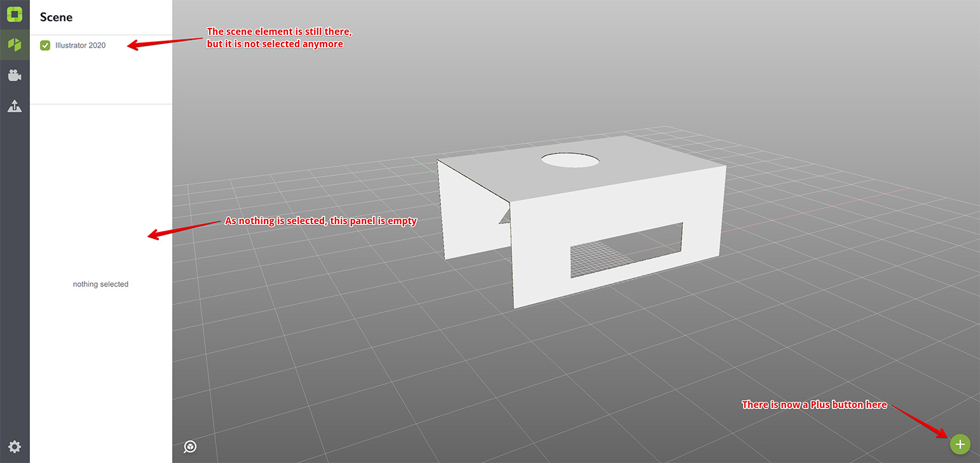This screenshot has height=463, width=980.
Task: Select the green Origami logo icon
Action: [14, 14]
